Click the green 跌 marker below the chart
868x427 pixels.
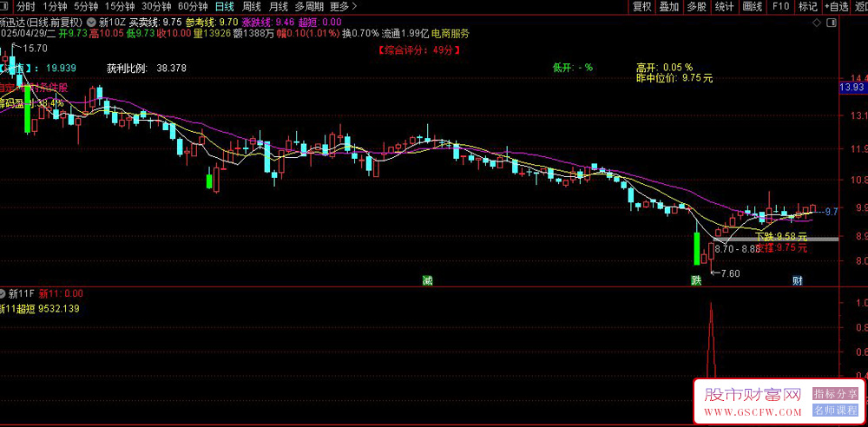pos(696,280)
